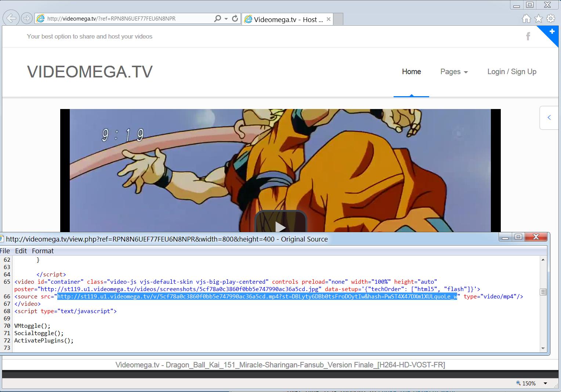Click the video title caption below player
This screenshot has height=392, width=561.
click(x=280, y=365)
